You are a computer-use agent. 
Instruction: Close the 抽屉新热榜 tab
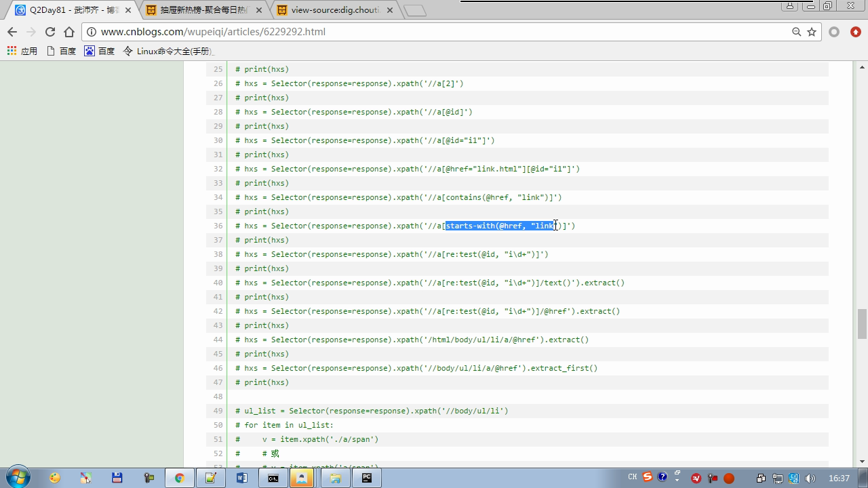coord(260,10)
